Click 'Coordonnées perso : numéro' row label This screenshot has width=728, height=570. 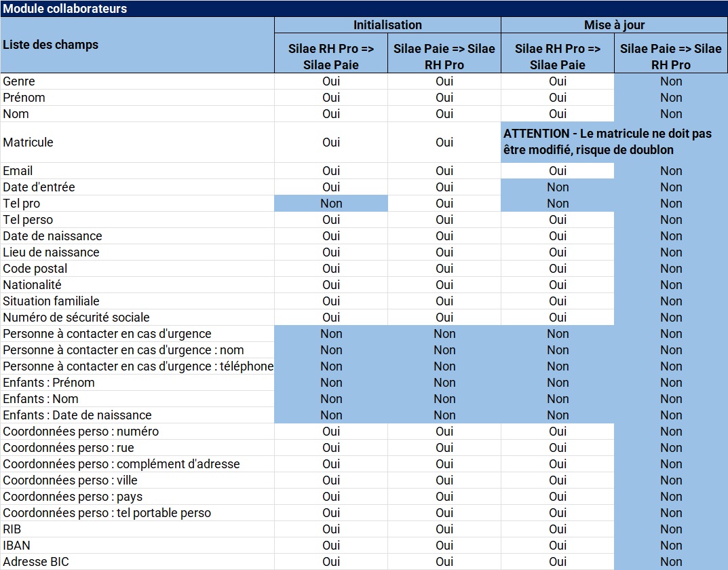point(81,431)
